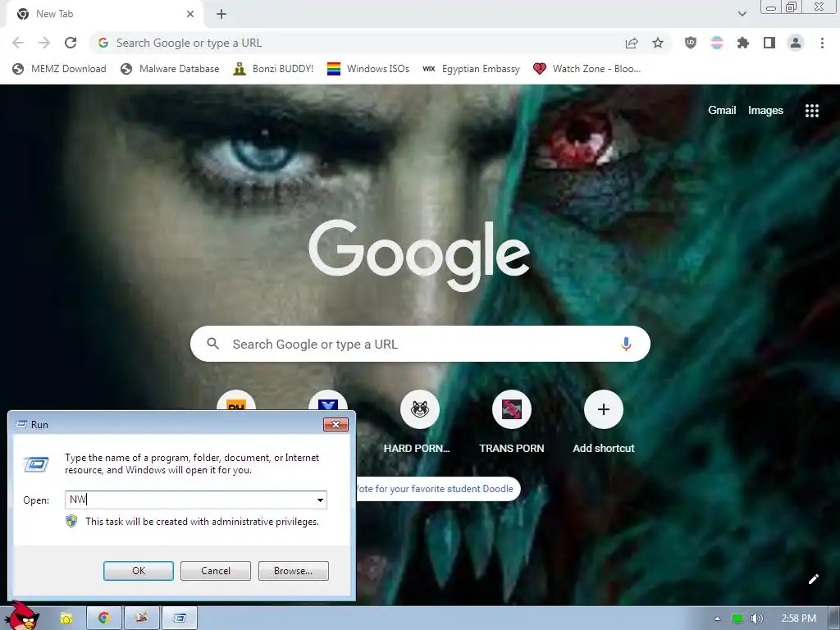Open the uBlock shield extension icon
Screen dimensions: 840x630
pos(691,43)
